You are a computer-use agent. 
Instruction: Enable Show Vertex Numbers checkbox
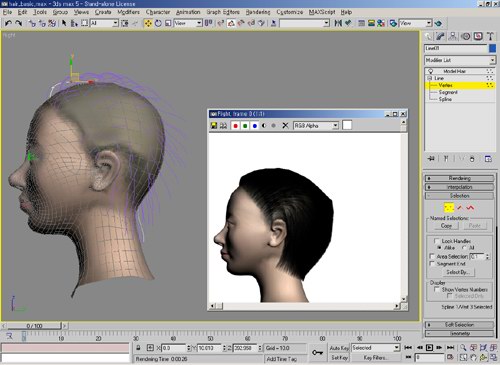click(x=437, y=289)
